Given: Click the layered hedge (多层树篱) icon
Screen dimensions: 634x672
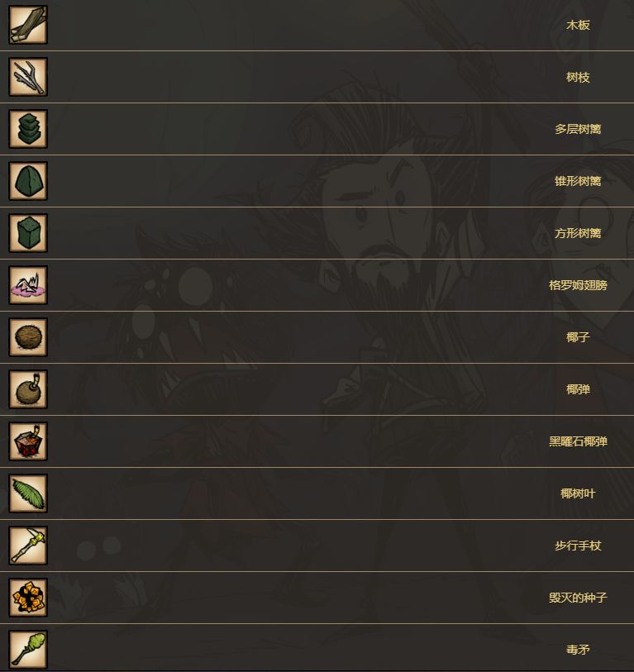Looking at the screenshot, I should click(x=28, y=129).
